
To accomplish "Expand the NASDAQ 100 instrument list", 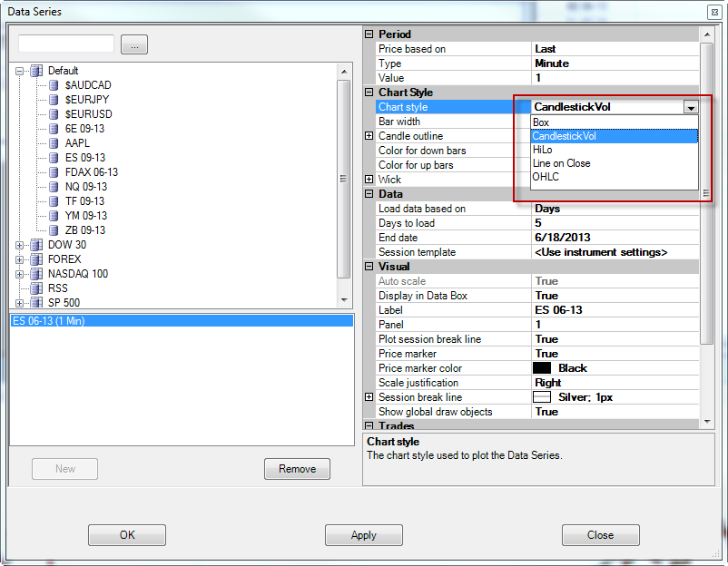I will click(19, 274).
